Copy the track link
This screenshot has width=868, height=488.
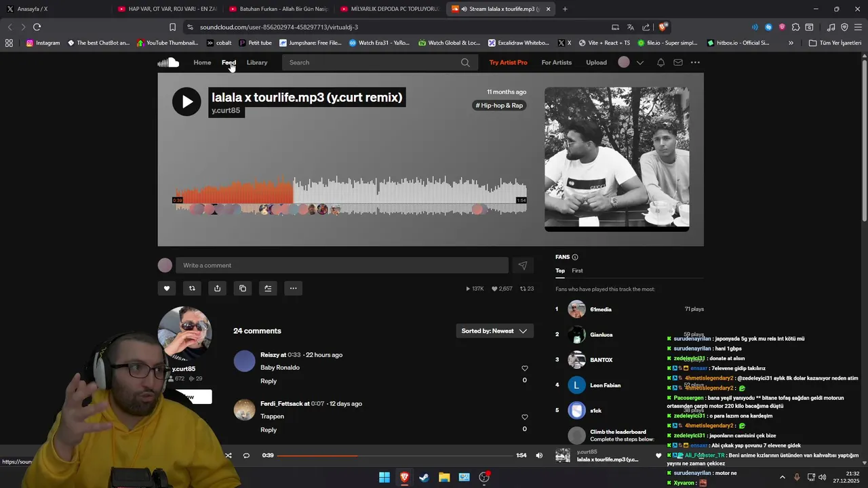243,288
